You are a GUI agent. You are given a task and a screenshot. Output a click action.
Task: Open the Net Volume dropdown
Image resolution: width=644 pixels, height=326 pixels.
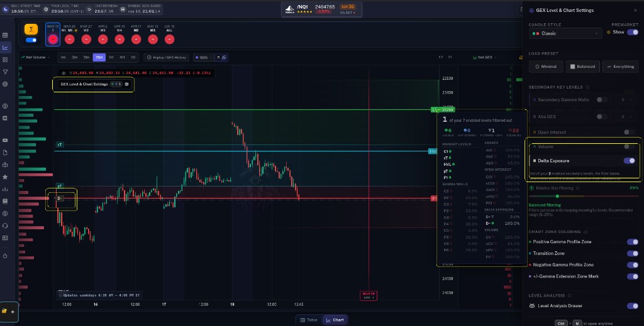(x=35, y=57)
